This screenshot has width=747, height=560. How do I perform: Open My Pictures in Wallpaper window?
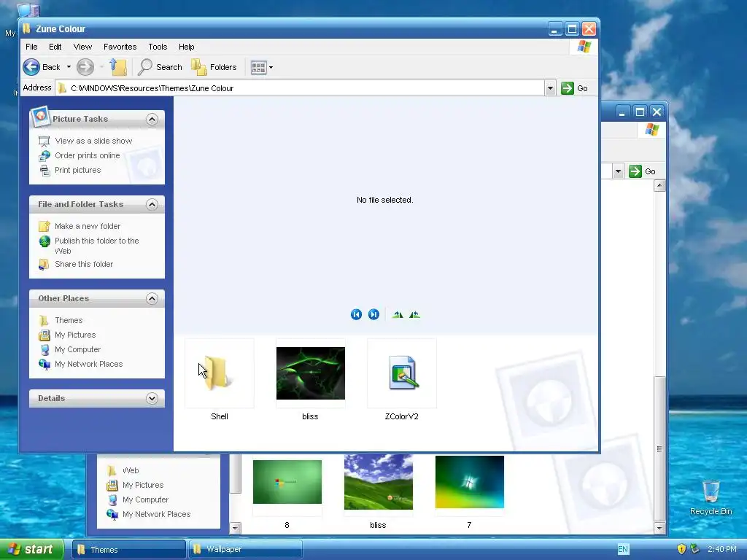pos(143,485)
